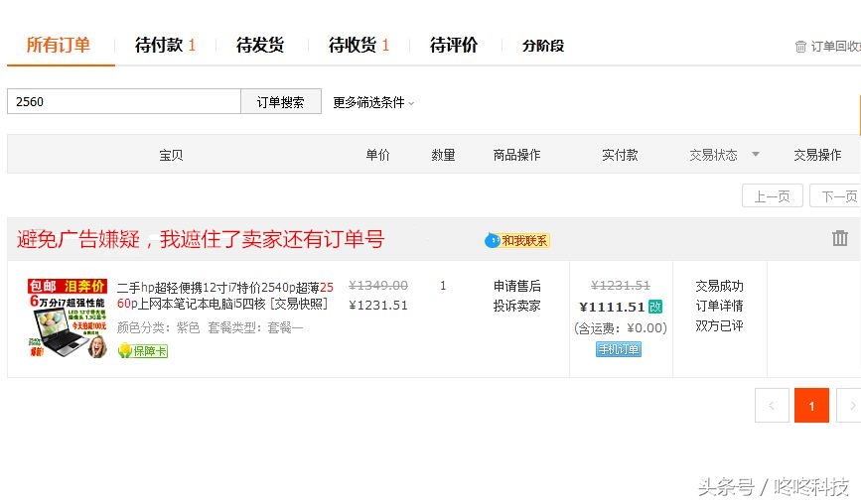Open the 分阶段 tab
The width and height of the screenshot is (861, 504).
pos(543,46)
